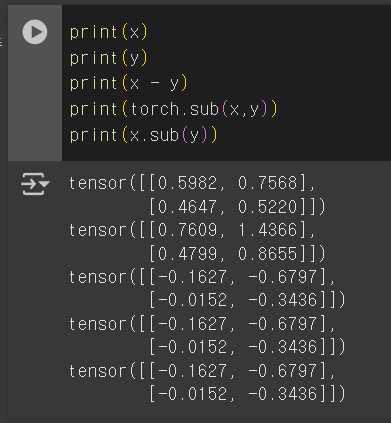
Task: Click the line print(torch.sub(x,y))
Action: 173,109
